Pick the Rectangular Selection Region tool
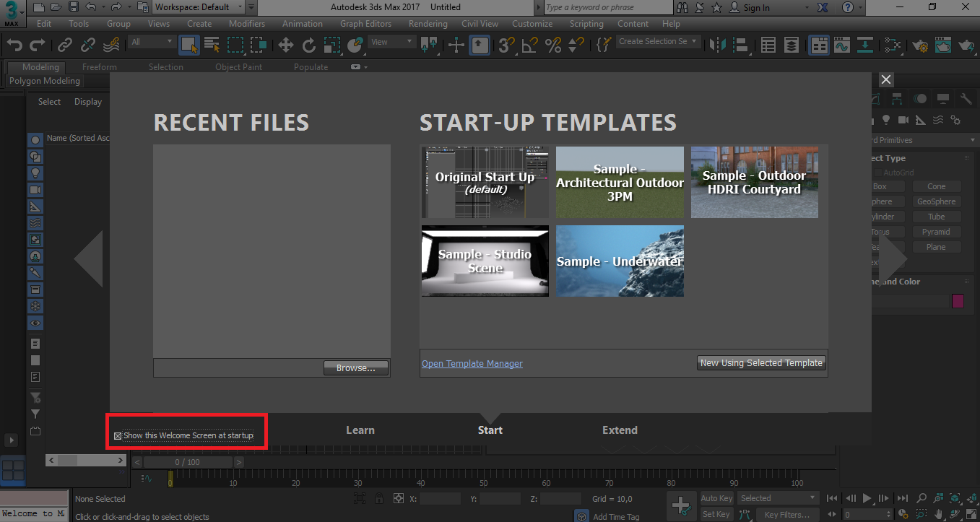This screenshot has width=980, height=522. pyautogui.click(x=235, y=45)
